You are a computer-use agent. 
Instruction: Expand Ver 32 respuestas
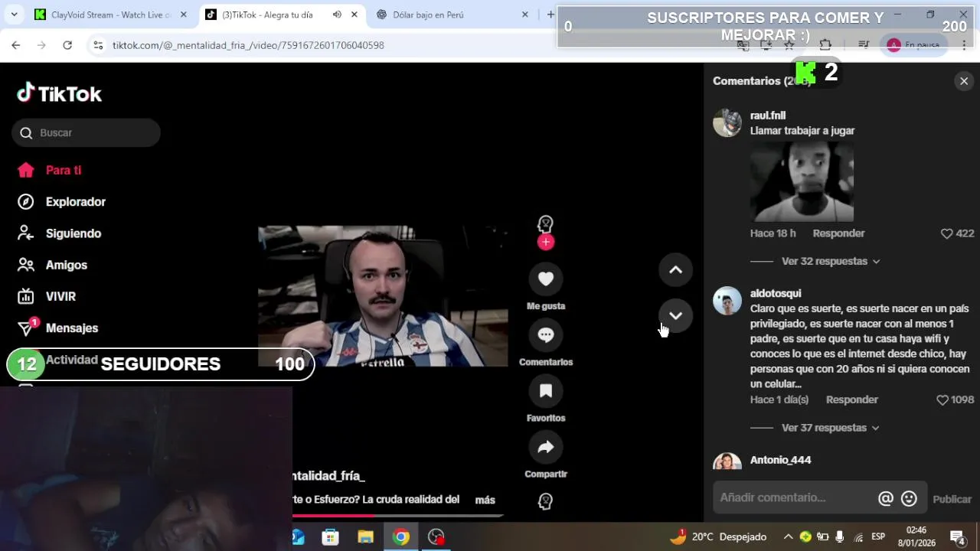click(x=831, y=261)
